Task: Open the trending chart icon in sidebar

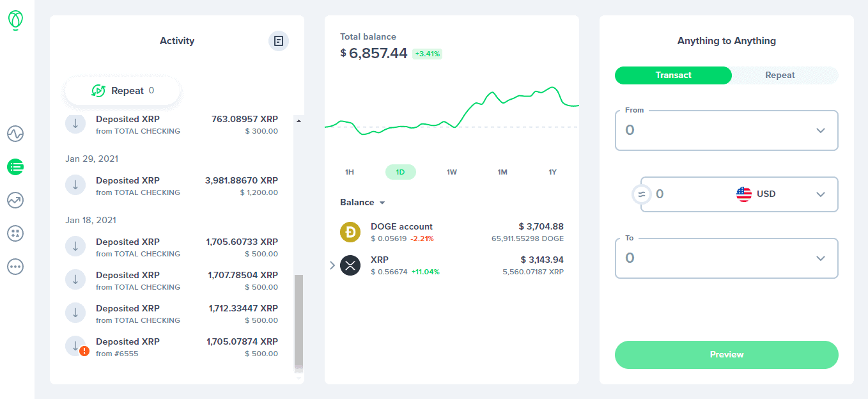Action: (x=15, y=200)
